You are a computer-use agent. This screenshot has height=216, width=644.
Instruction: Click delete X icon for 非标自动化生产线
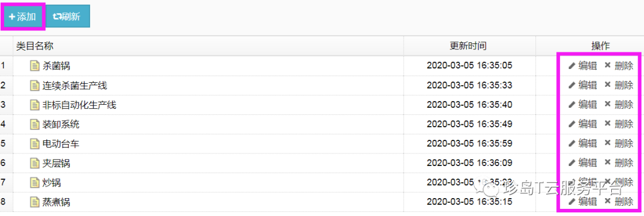pyautogui.click(x=608, y=104)
